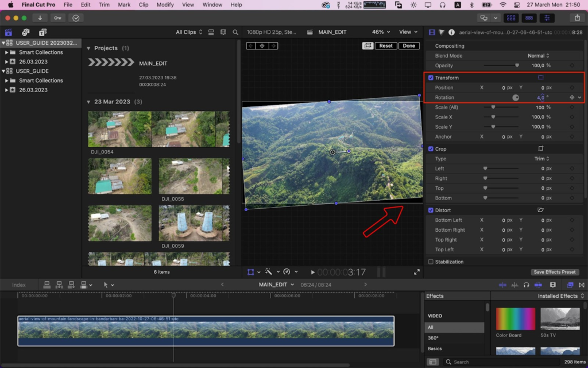Open the Color inspector triangle icon
The height and width of the screenshot is (368, 588).
pyautogui.click(x=442, y=32)
